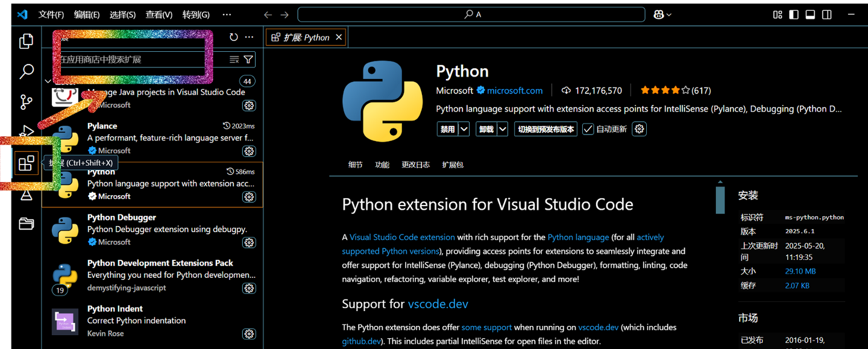
Task: Open the Customize Layout control
Action: coord(778,14)
